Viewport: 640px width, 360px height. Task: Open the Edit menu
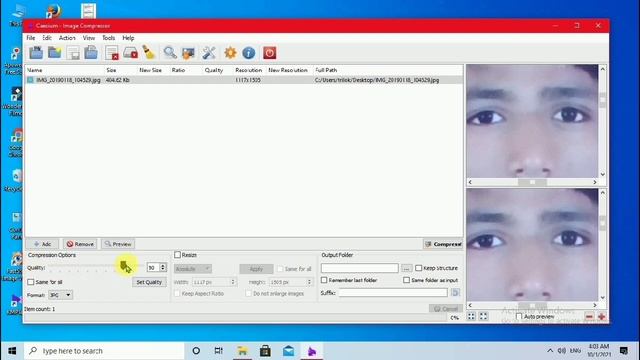click(47, 38)
